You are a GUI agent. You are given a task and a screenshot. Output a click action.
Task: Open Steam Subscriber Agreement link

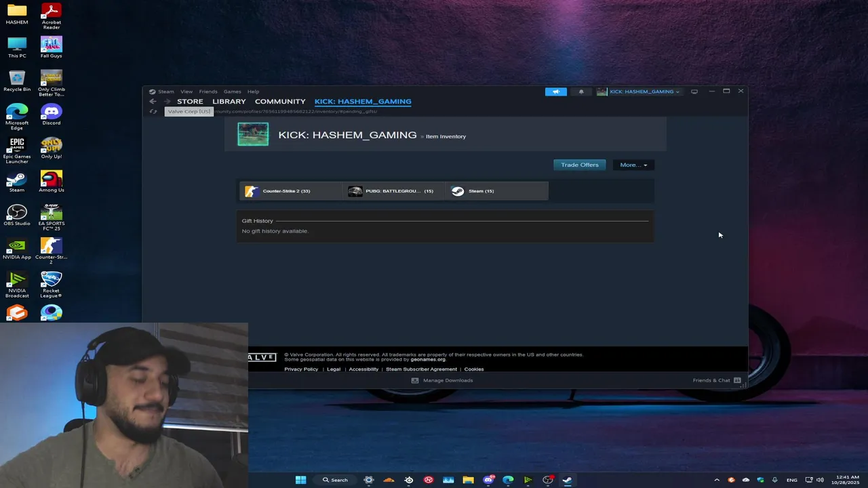421,369
